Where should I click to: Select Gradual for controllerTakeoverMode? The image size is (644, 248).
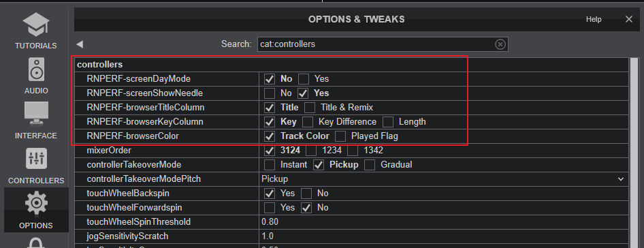pyautogui.click(x=370, y=165)
